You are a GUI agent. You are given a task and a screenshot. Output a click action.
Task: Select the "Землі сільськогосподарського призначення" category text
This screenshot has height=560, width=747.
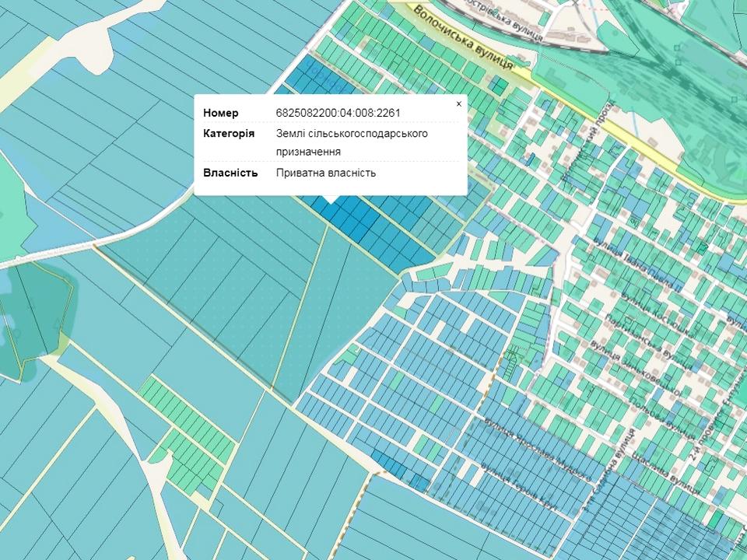[352, 142]
